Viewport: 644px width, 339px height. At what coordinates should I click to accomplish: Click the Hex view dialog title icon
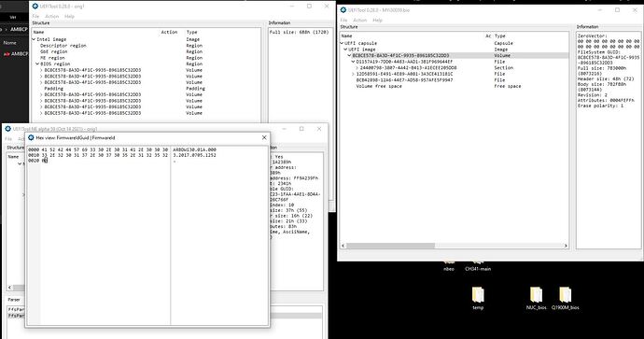coord(31,137)
